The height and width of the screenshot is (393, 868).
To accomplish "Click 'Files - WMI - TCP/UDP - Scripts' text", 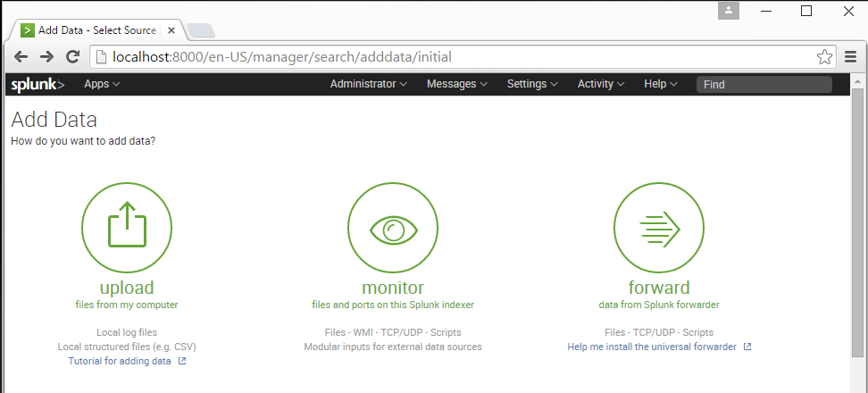I will pos(393,332).
